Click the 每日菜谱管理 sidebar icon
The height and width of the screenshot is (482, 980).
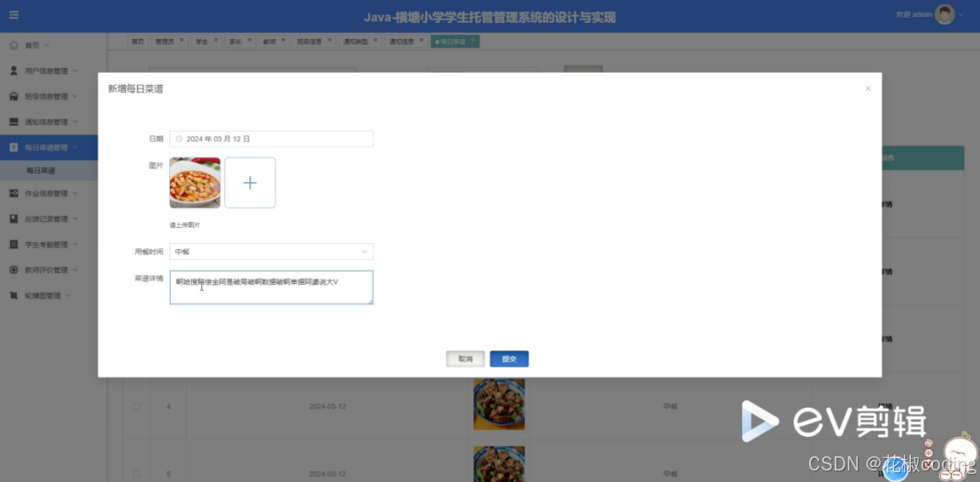click(14, 148)
